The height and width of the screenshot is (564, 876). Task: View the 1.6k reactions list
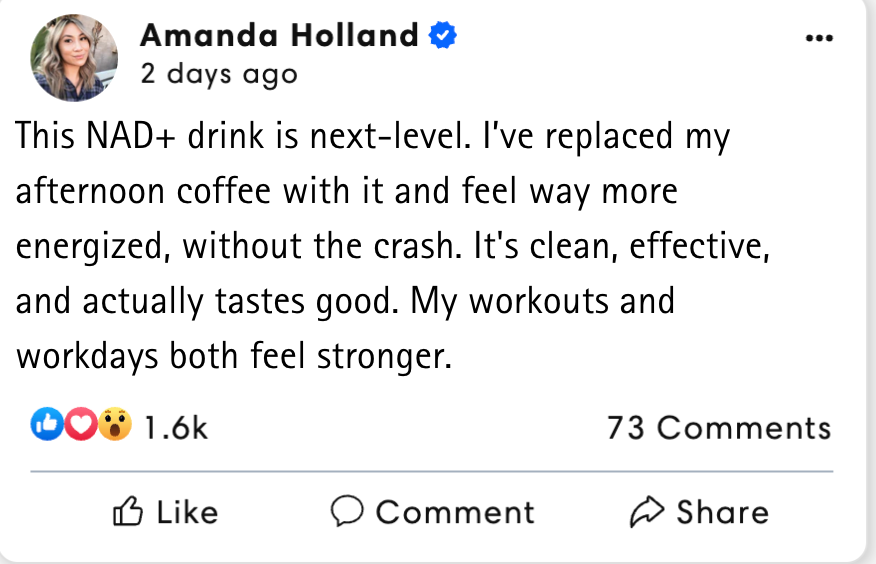click(x=176, y=427)
